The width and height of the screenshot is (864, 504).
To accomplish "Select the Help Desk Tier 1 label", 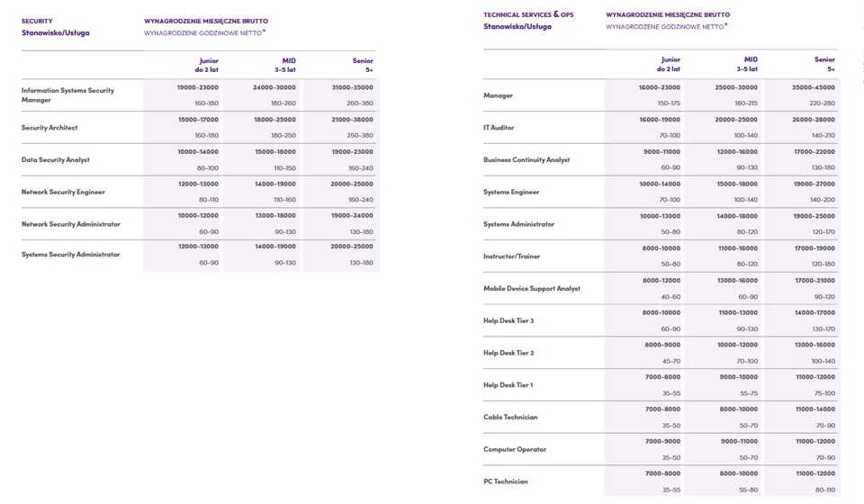I will (x=508, y=385).
